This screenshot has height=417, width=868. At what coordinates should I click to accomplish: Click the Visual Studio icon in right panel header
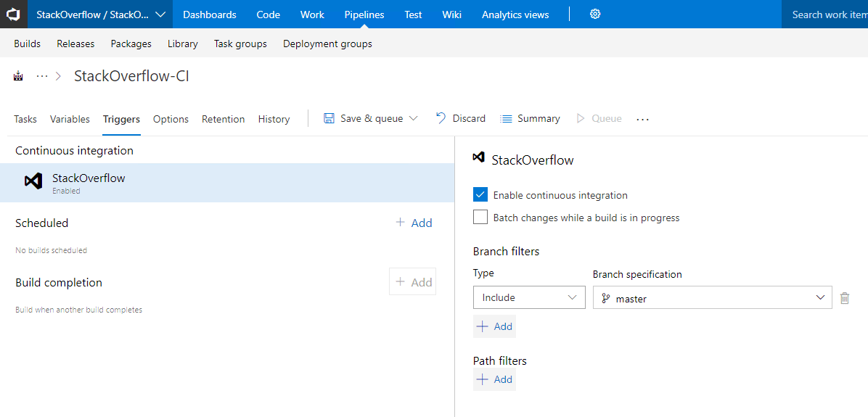coord(479,157)
